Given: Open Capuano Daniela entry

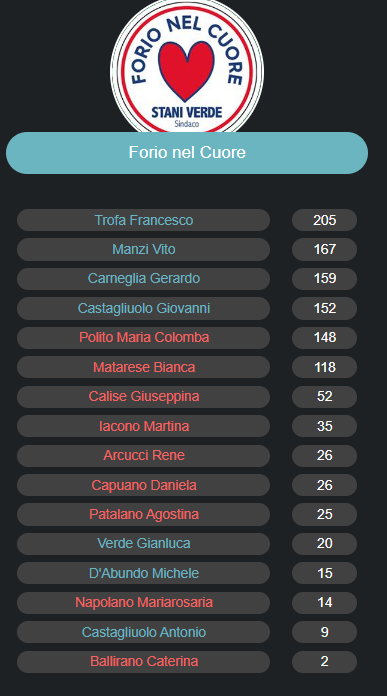Looking at the screenshot, I should [143, 485].
